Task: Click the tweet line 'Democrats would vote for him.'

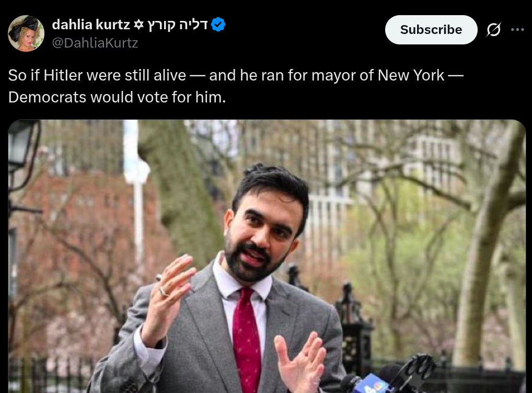Action: point(117,97)
